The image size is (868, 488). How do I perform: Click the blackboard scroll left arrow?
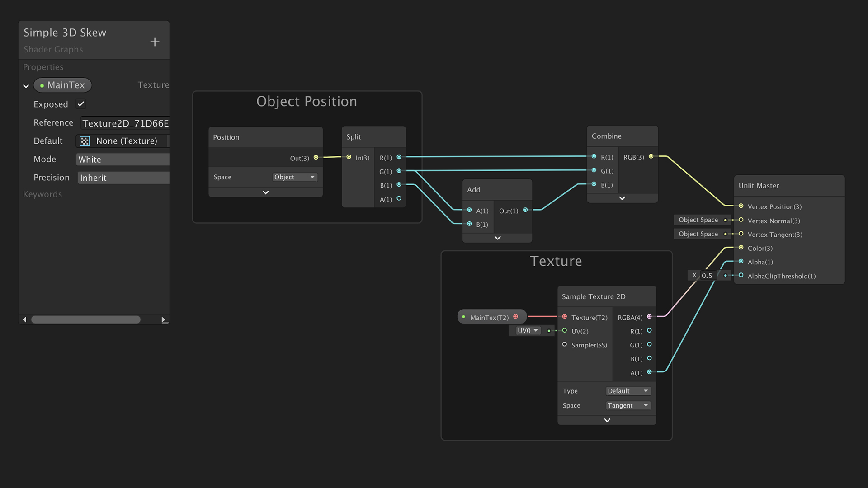(24, 319)
